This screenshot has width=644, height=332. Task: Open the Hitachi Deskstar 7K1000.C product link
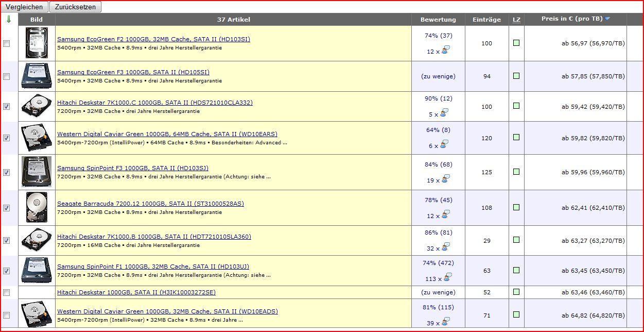(x=155, y=103)
